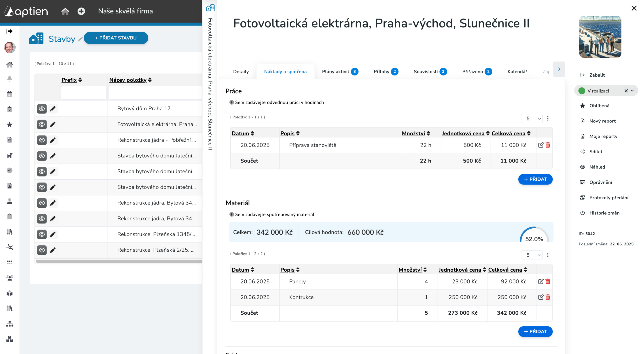
Task: Delete the Panely material entry
Action: pyautogui.click(x=547, y=281)
